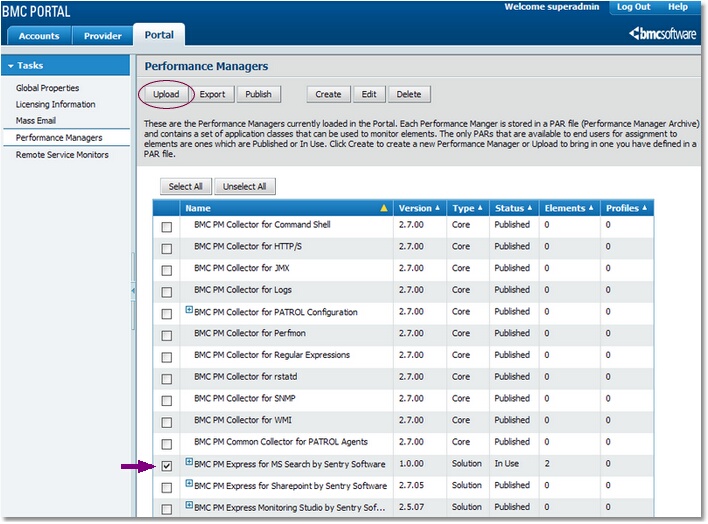Collapse the Tasks panel section
This screenshot has height=524, width=708.
11,66
